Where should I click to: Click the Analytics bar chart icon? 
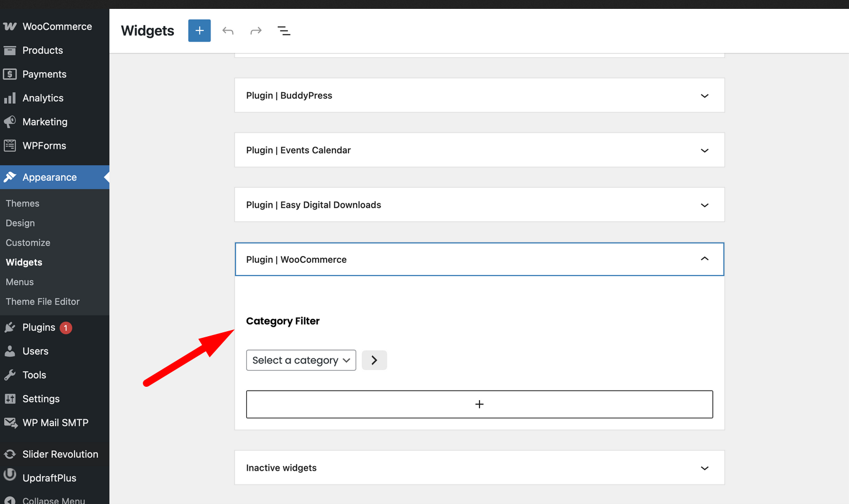click(10, 98)
